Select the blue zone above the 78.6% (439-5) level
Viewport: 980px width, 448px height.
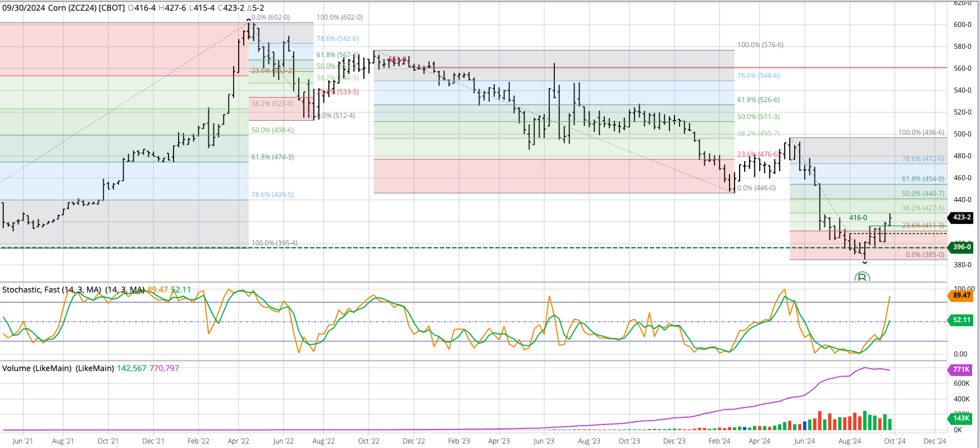(124, 181)
